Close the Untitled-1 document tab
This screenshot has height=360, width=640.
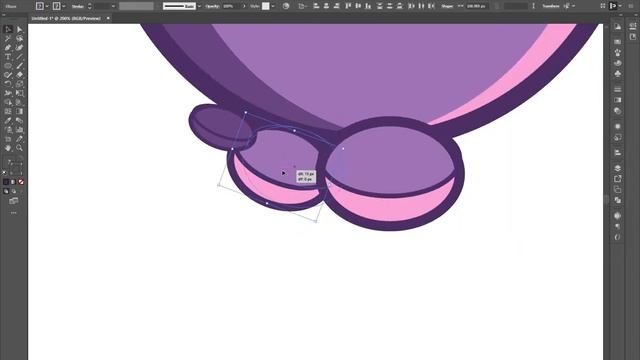click(108, 18)
